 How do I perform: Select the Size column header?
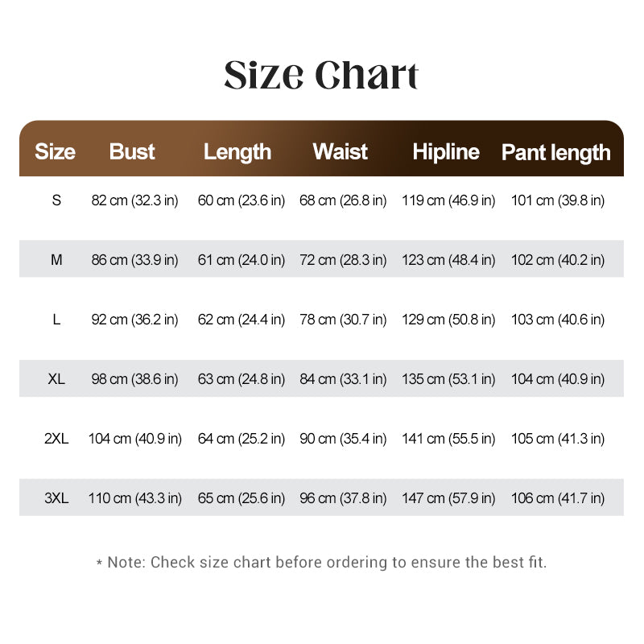[x=55, y=151]
